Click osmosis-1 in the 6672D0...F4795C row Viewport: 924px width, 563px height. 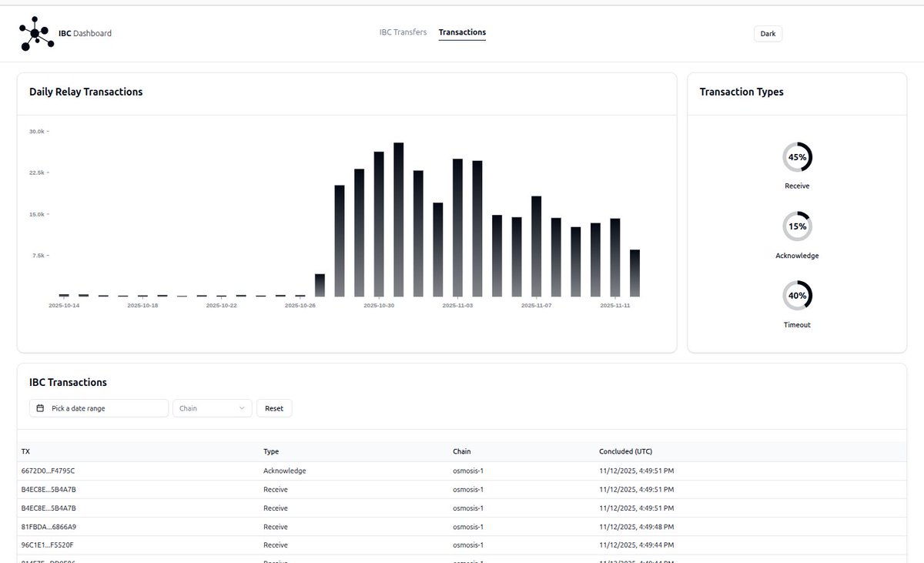pos(468,471)
